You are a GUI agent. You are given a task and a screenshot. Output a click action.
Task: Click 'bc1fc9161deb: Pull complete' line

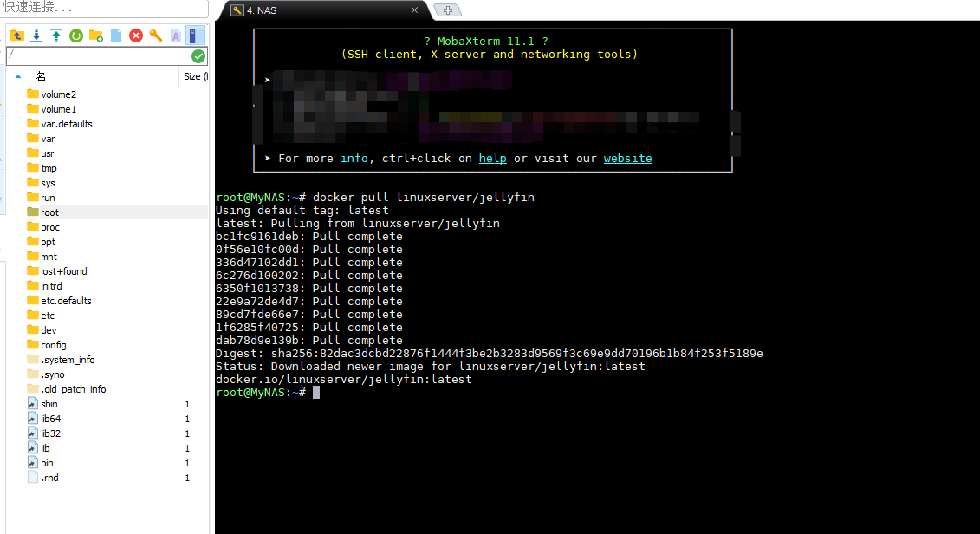tap(308, 237)
